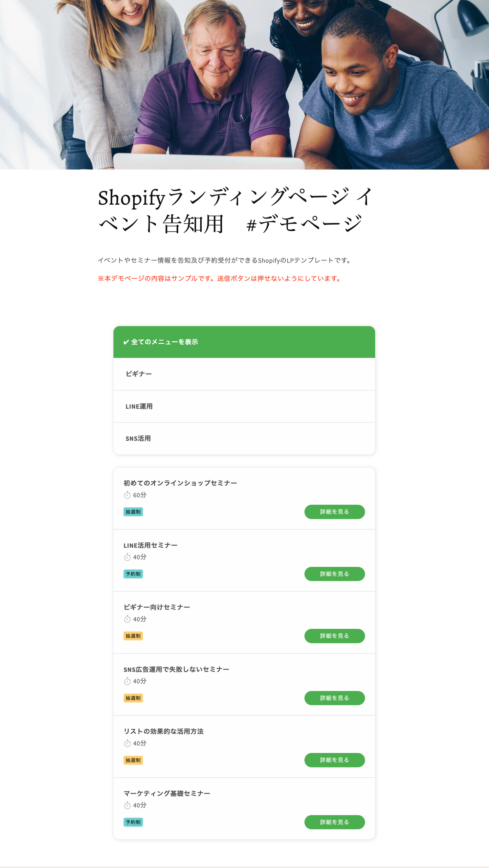Click the stopwatch icon for マーケティング基礎セミナー

[x=127, y=805]
